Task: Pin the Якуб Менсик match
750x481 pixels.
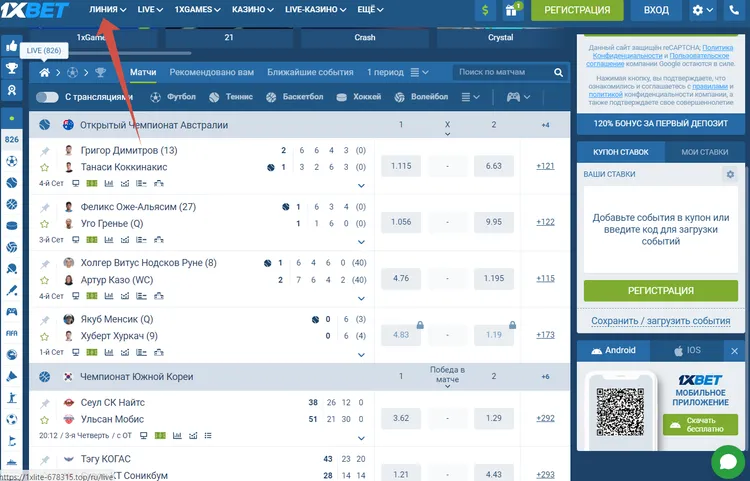Action: coord(44,320)
